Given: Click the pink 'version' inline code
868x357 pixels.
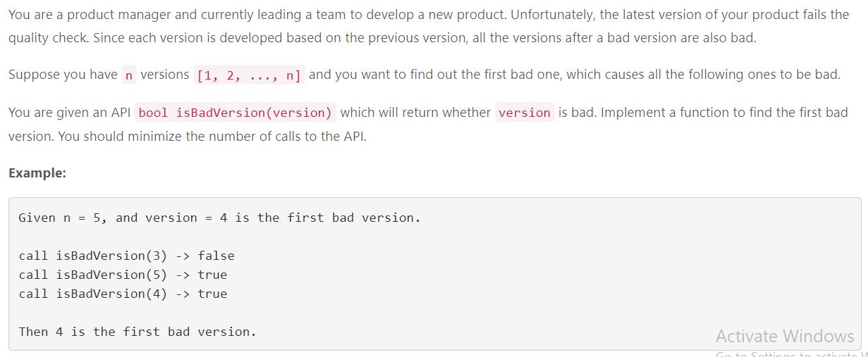Looking at the screenshot, I should tap(525, 113).
